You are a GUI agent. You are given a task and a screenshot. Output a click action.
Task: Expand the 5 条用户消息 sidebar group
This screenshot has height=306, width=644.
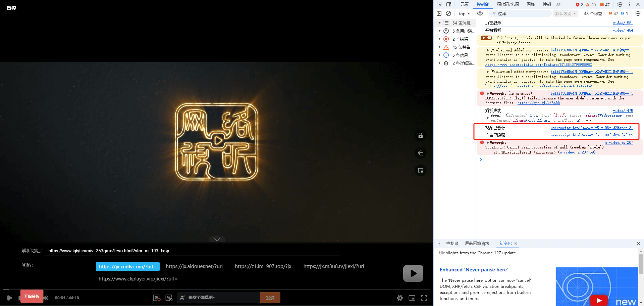(x=439, y=31)
